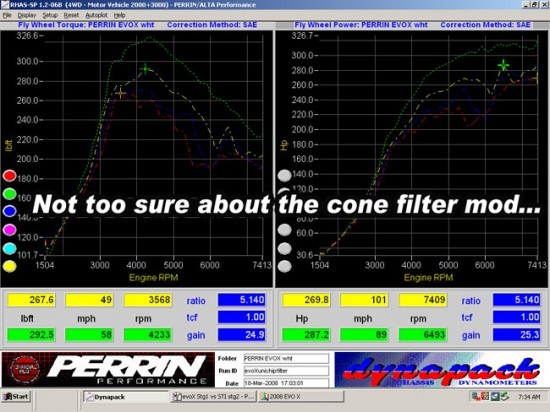Click Fly Wheel Power graph title
The height and width of the screenshot is (412, 550).
click(361, 25)
